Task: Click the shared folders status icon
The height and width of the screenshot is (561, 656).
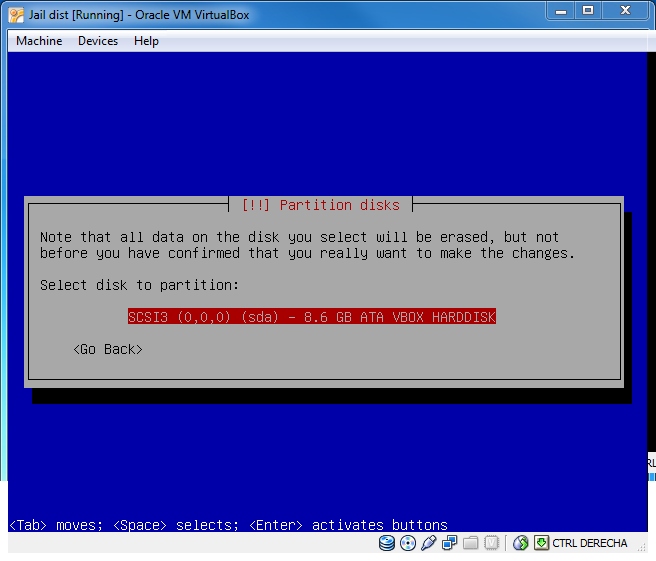Action: 470,543
